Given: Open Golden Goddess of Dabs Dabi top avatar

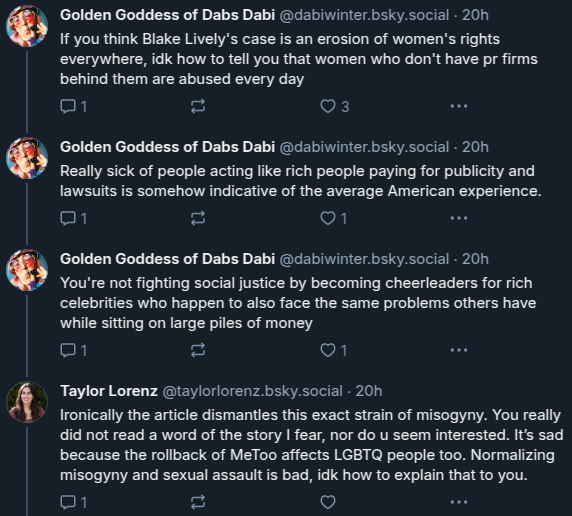Looking at the screenshot, I should (27, 26).
